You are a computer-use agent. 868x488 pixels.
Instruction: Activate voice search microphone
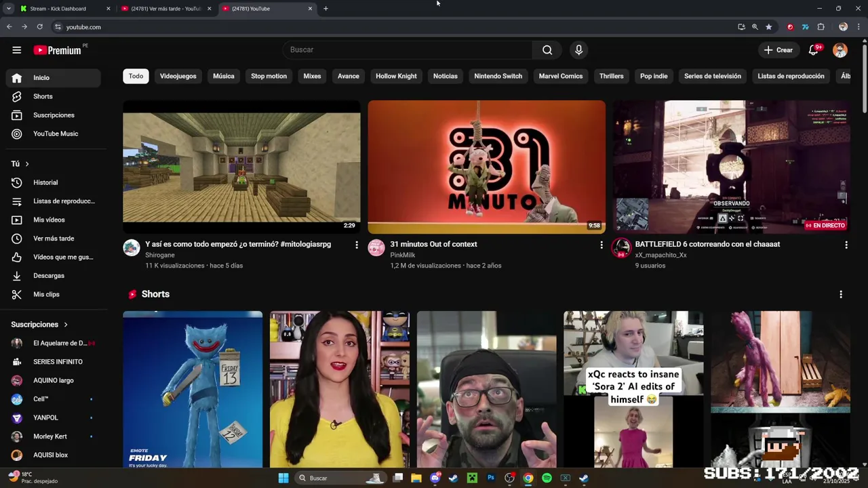tap(578, 49)
